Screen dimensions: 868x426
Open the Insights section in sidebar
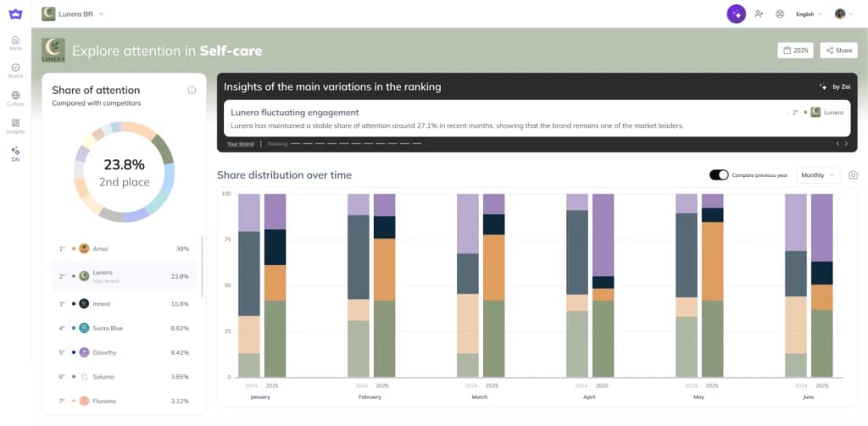click(x=15, y=124)
